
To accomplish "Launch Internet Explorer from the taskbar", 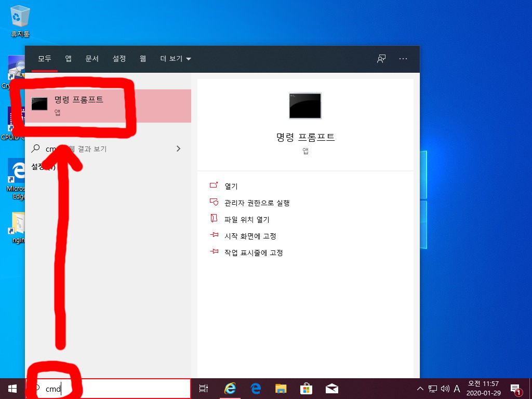I will click(x=230, y=389).
